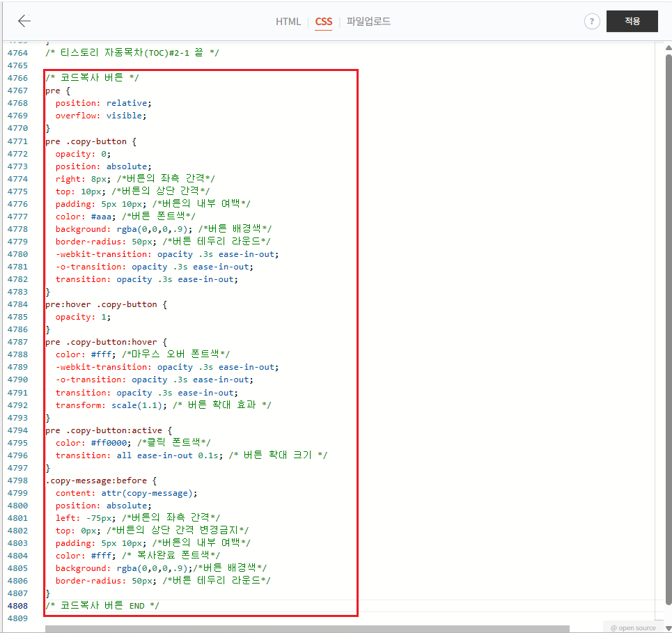Click the 'pre .copy-button {' selector line
672x633 pixels.
click(x=91, y=141)
